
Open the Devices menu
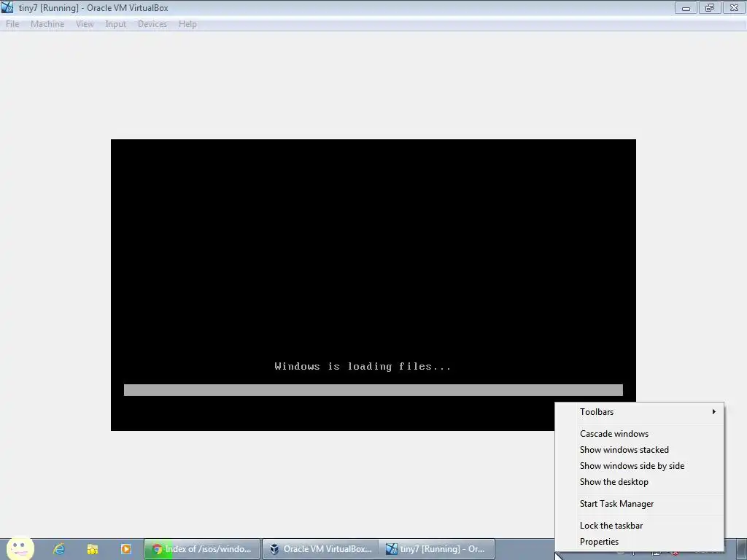pyautogui.click(x=152, y=24)
